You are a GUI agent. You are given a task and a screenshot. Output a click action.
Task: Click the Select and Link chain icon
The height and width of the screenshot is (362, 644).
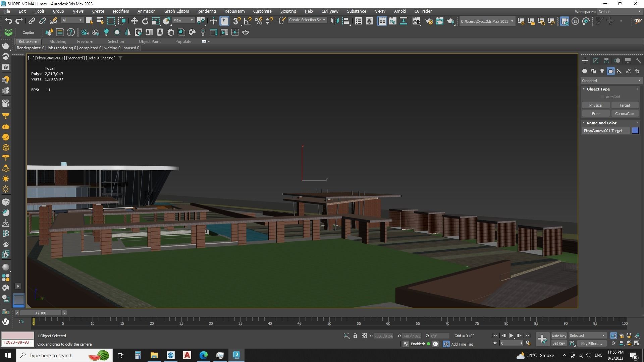point(32,21)
